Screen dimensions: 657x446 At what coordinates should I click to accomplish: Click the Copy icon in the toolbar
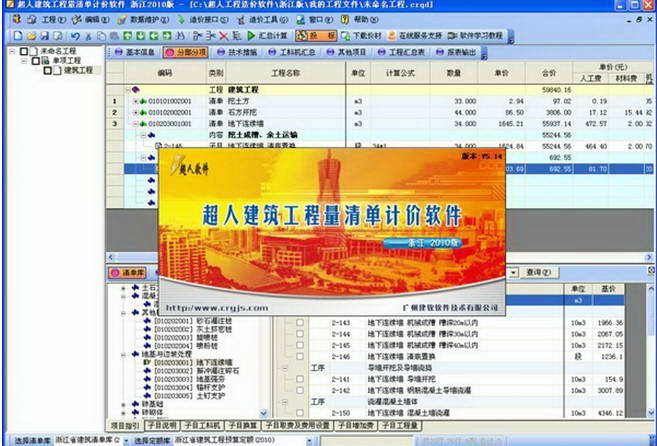(x=101, y=36)
